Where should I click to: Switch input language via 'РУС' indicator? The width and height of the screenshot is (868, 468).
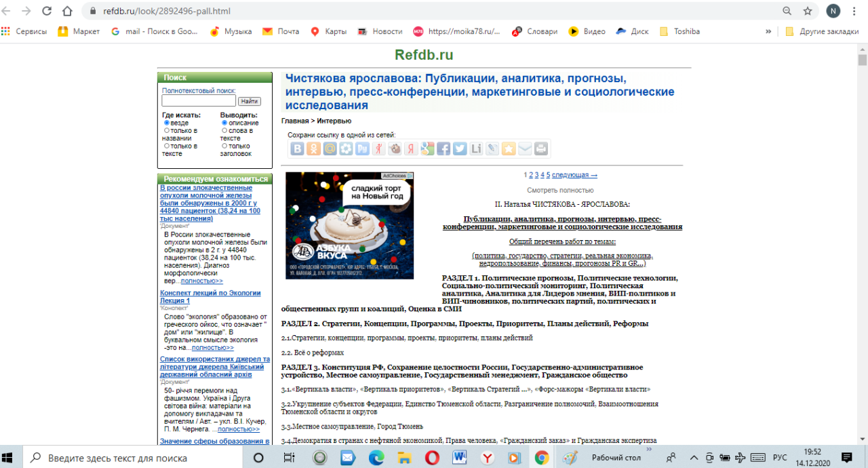780,457
